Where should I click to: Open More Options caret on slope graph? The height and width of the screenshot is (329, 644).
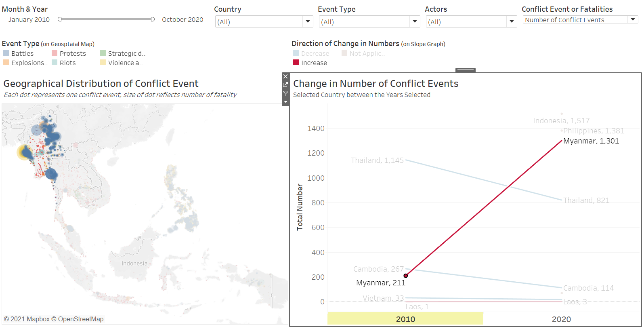pyautogui.click(x=285, y=102)
